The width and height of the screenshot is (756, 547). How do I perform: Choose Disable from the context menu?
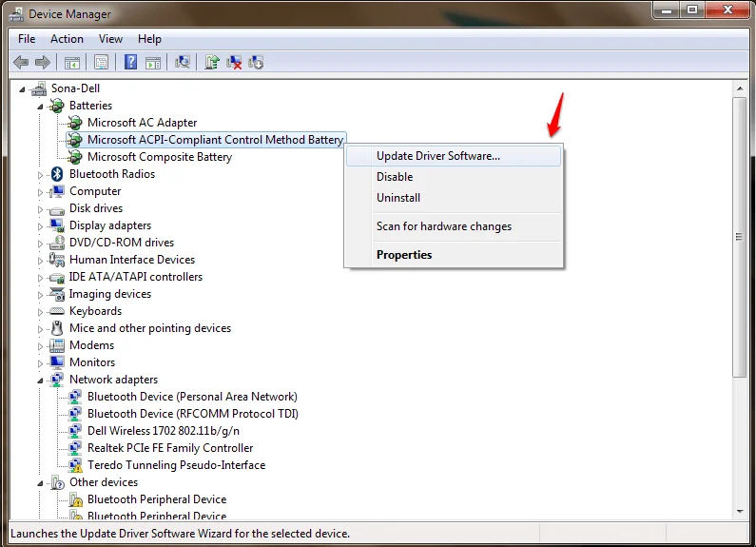[x=454, y=177]
